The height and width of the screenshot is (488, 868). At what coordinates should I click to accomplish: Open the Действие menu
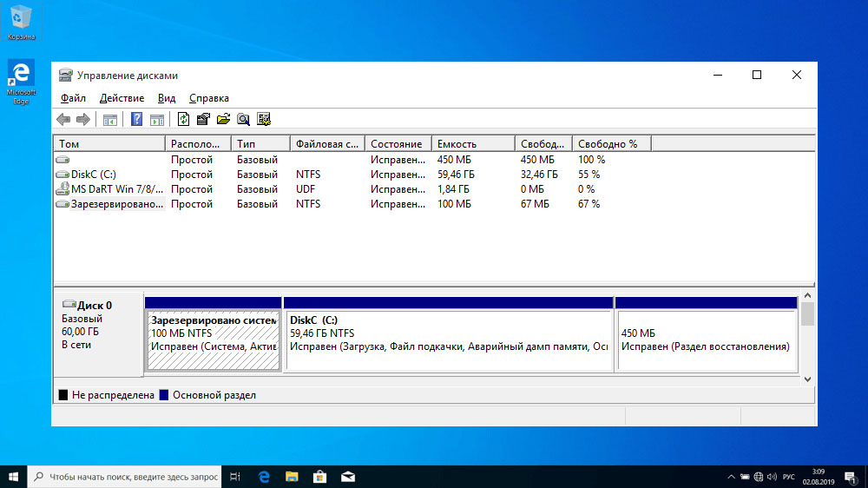tap(122, 98)
